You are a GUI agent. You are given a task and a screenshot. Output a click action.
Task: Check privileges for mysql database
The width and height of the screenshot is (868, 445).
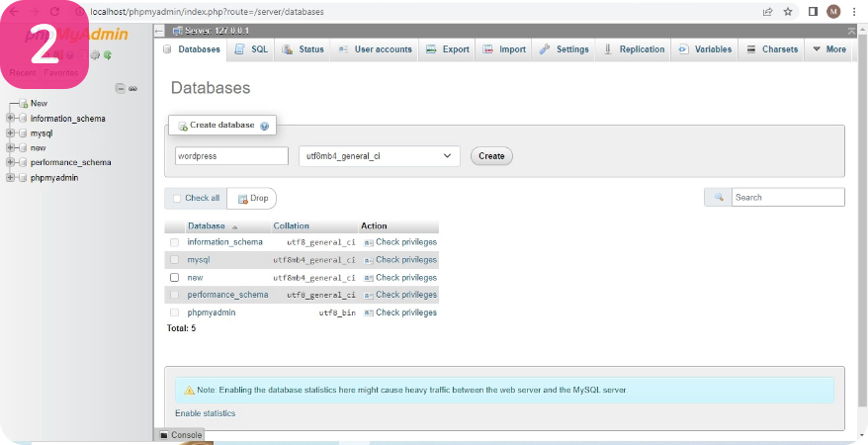[x=400, y=259]
